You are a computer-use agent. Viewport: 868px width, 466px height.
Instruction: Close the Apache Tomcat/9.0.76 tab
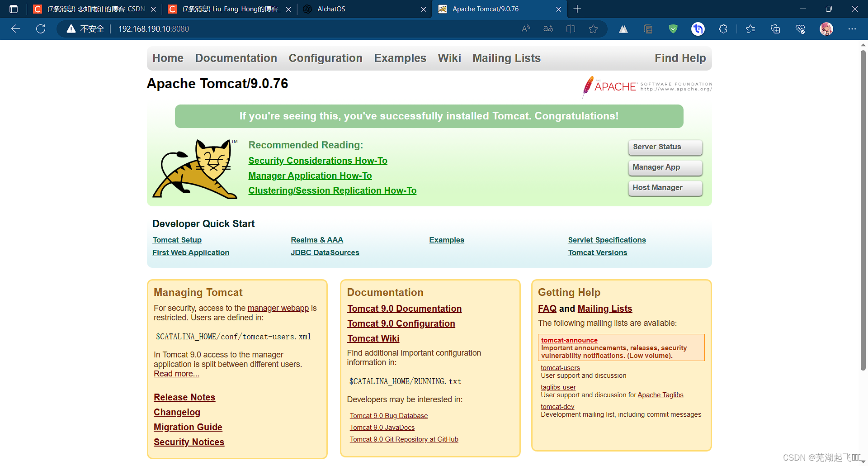pyautogui.click(x=558, y=9)
